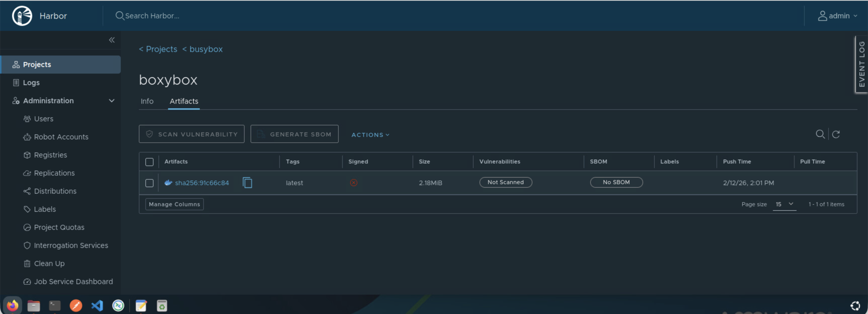Collapse the Administration section chevron
This screenshot has height=314, width=868.
coord(111,101)
